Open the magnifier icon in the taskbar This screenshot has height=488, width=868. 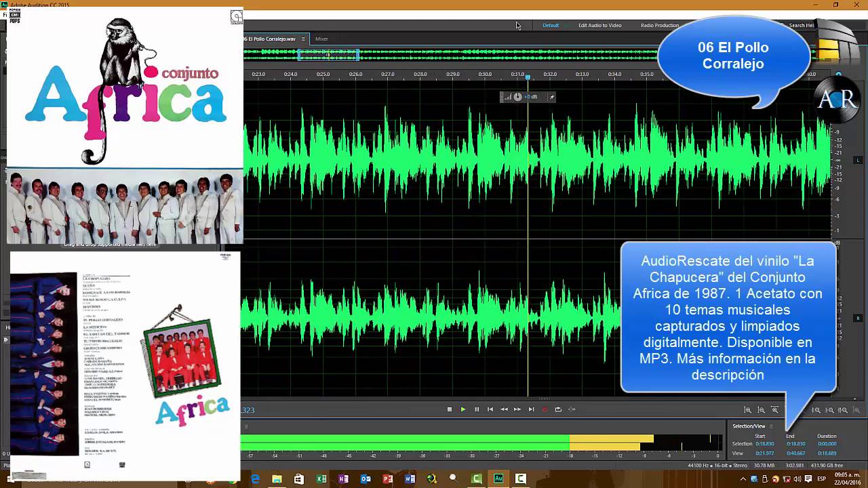point(454,479)
